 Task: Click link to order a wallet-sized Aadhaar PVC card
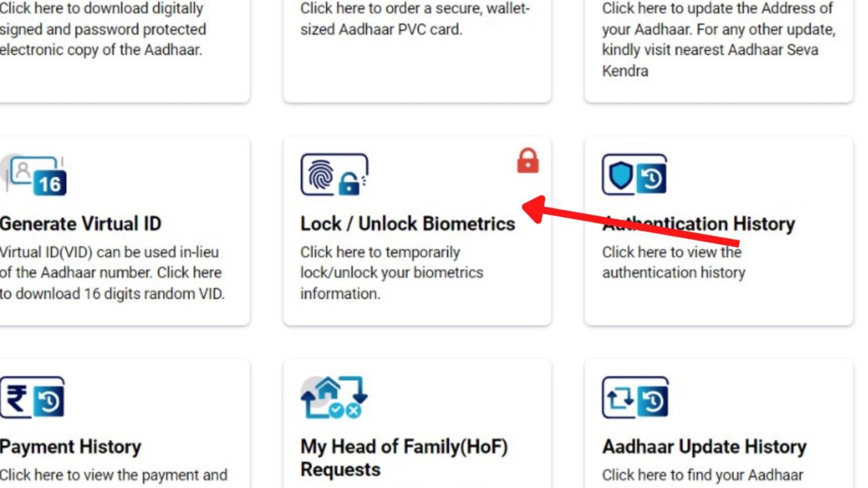[413, 17]
